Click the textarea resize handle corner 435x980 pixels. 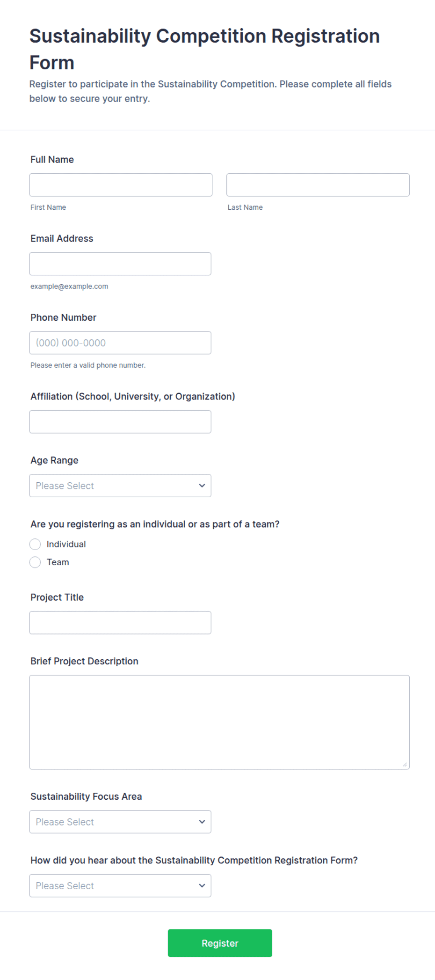405,765
